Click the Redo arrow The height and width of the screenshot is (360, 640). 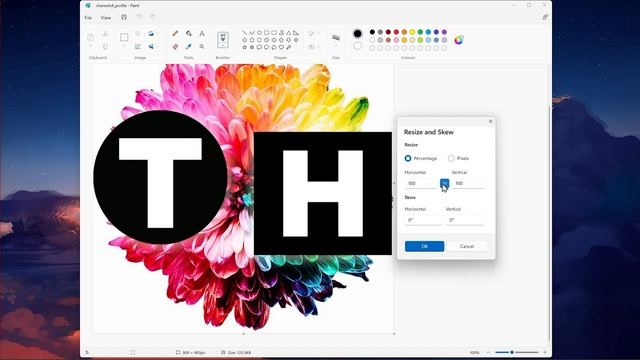coord(152,17)
